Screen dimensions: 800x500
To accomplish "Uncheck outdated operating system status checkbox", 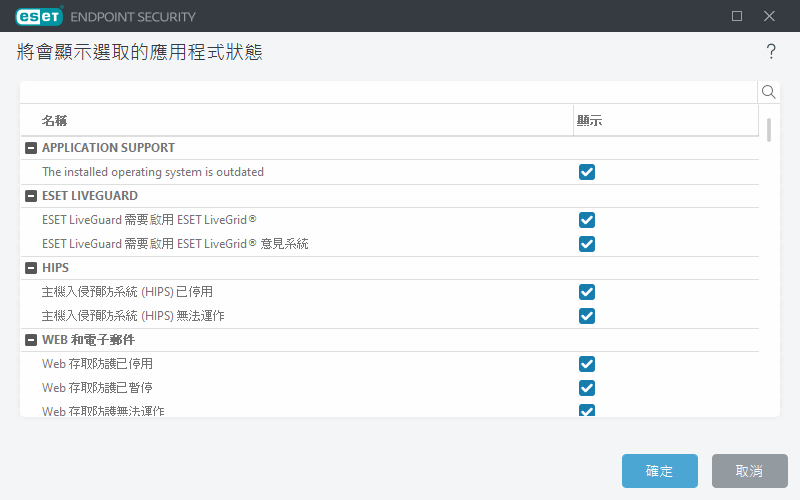I will click(587, 172).
